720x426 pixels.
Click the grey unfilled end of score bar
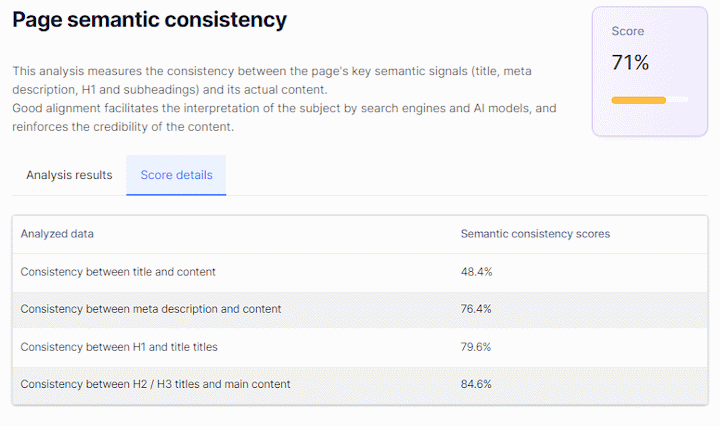(x=678, y=100)
